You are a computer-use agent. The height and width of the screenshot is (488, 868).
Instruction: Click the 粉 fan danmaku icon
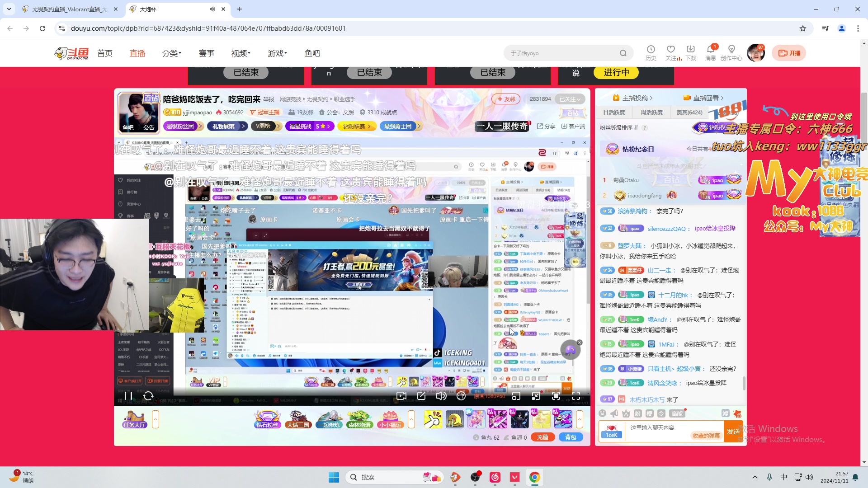[637, 413]
